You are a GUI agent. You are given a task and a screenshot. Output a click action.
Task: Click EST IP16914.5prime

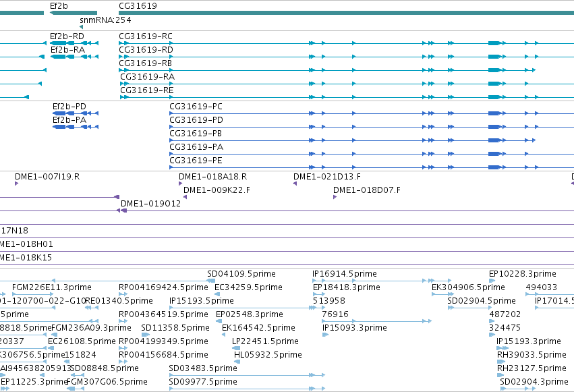tap(345, 274)
